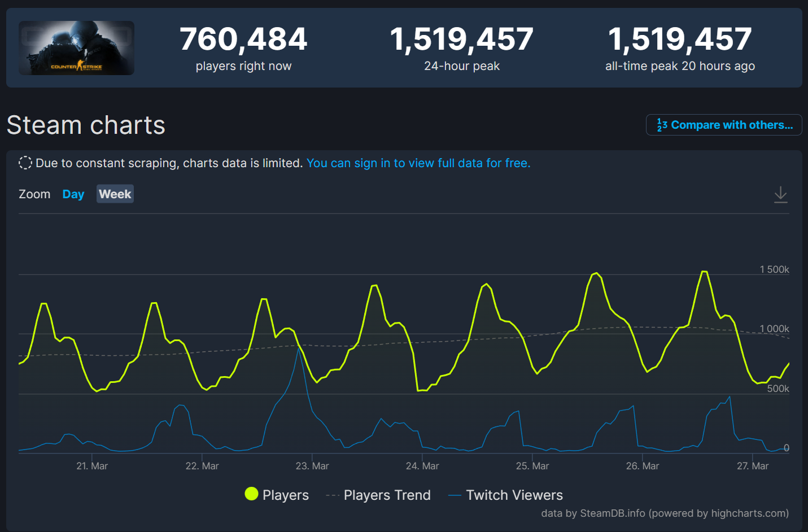
Task: Toggle the Players series via its legend label
Action: (285, 495)
